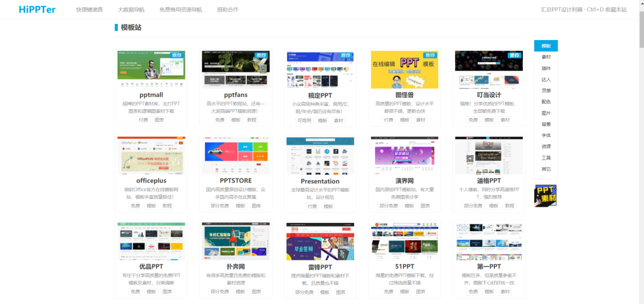The width and height of the screenshot is (644, 304).
Task: Jump to 字体 section in sidebar
Action: (x=546, y=135)
